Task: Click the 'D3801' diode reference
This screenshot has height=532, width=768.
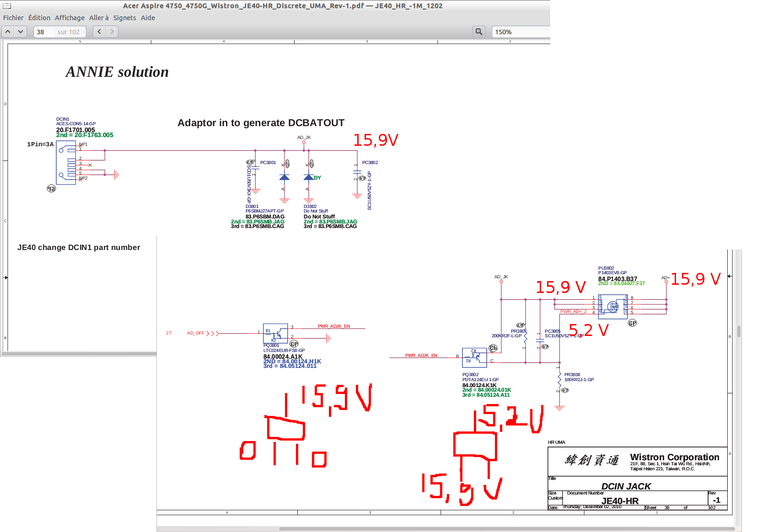Action: 252,207
